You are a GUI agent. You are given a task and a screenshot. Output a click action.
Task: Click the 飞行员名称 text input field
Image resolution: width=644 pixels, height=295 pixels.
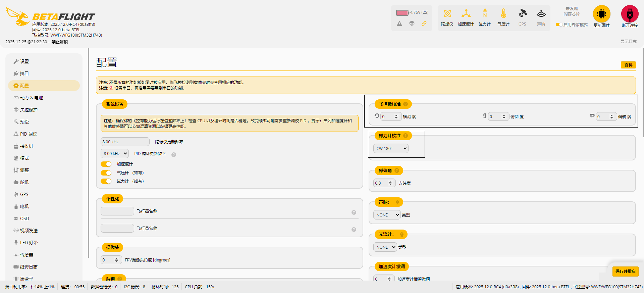coord(117,228)
